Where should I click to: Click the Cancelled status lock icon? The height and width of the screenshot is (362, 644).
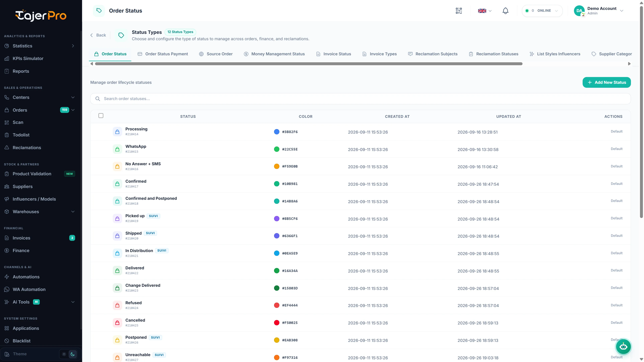117,323
